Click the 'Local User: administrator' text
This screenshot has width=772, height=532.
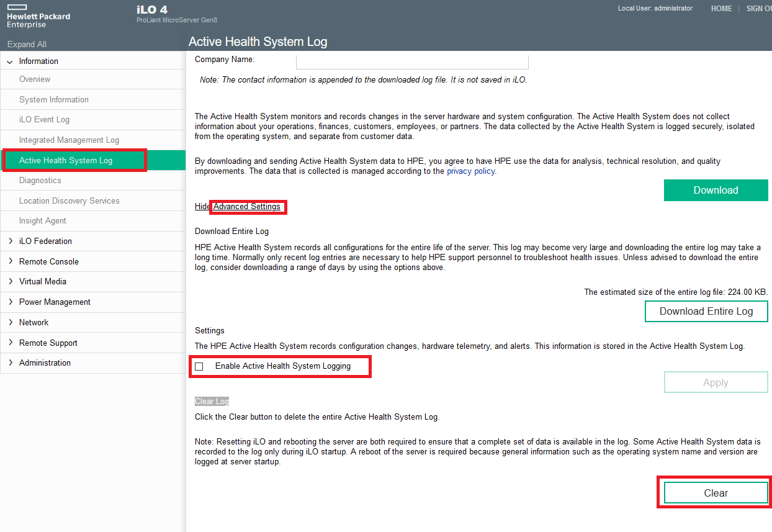tap(655, 9)
